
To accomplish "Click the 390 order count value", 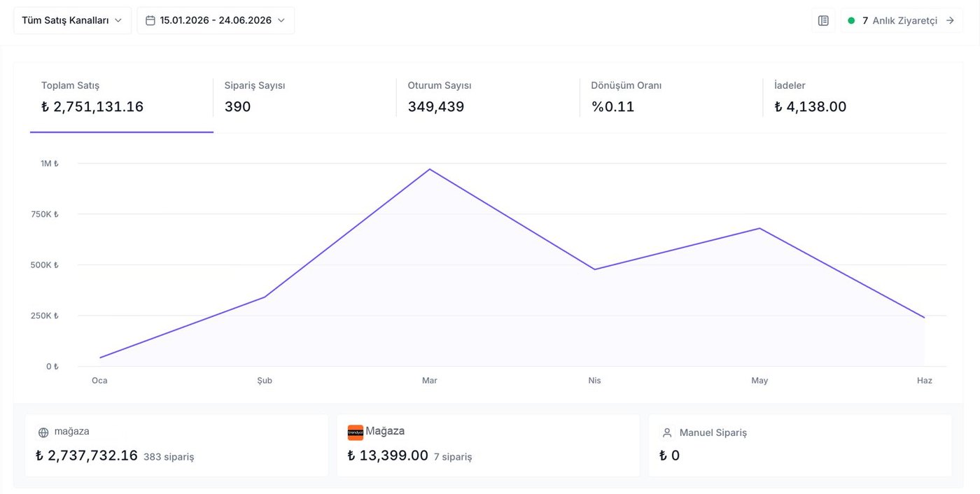I will tap(238, 107).
